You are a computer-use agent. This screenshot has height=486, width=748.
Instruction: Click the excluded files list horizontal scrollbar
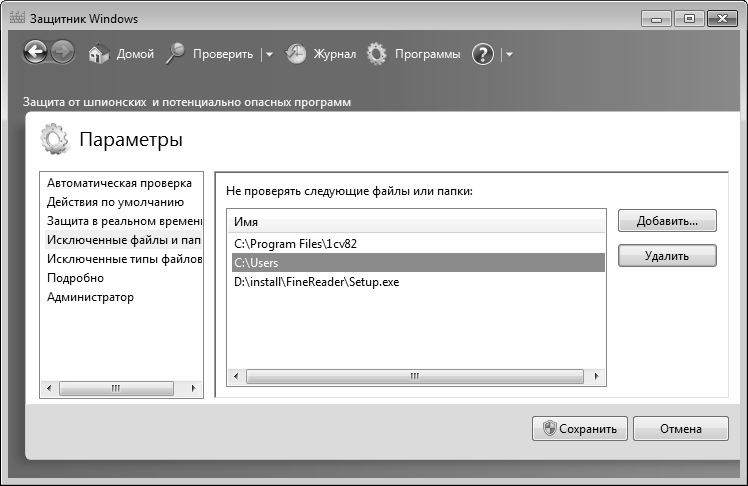415,376
